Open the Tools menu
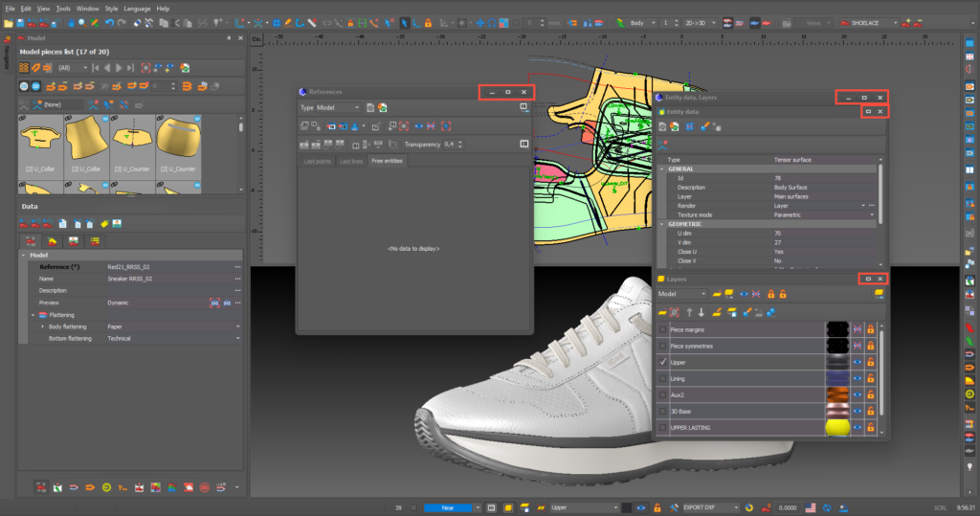Screen dimensions: 980x516 (x=63, y=8)
